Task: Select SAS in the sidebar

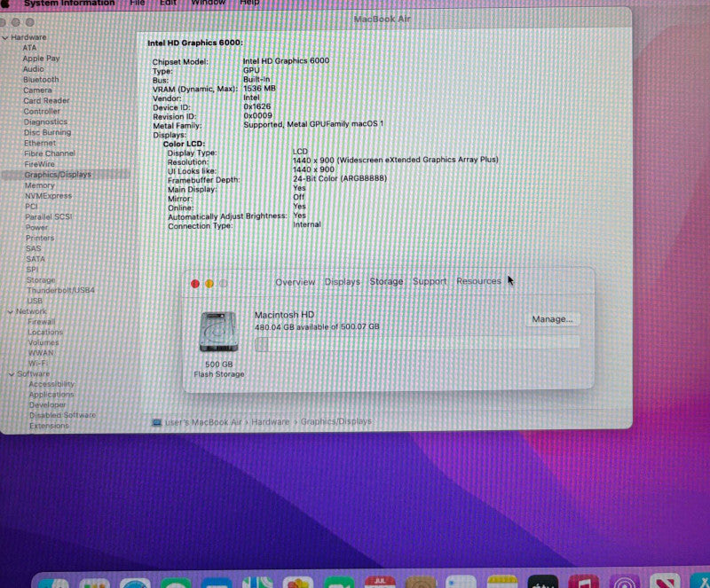Action: (x=34, y=248)
